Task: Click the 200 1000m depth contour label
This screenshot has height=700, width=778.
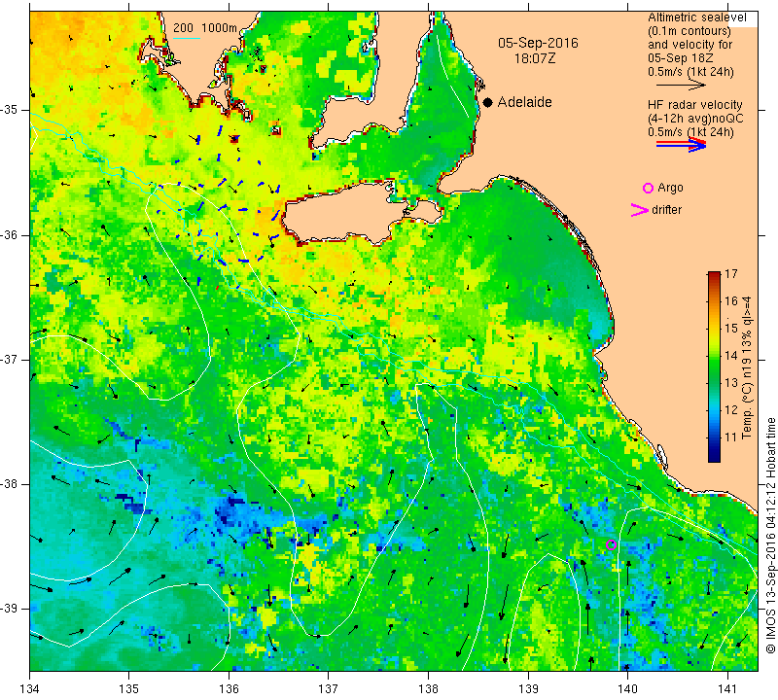Action: [205, 28]
